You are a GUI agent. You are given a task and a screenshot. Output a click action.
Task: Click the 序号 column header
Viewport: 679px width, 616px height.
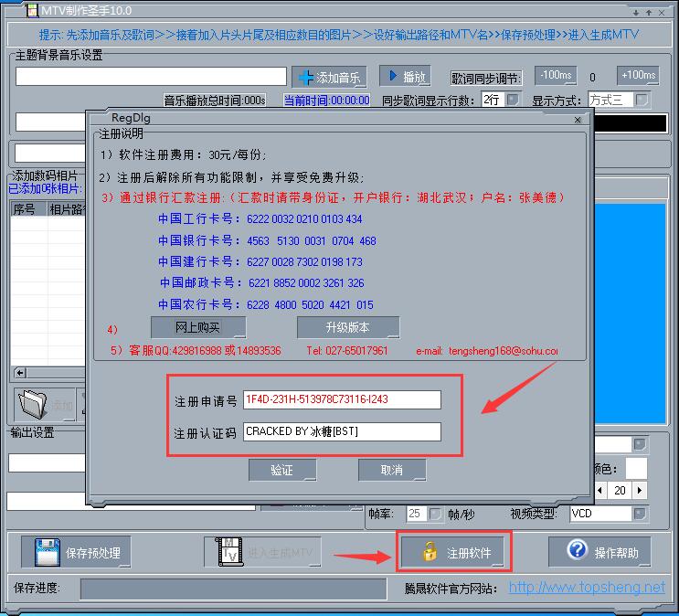tap(28, 209)
